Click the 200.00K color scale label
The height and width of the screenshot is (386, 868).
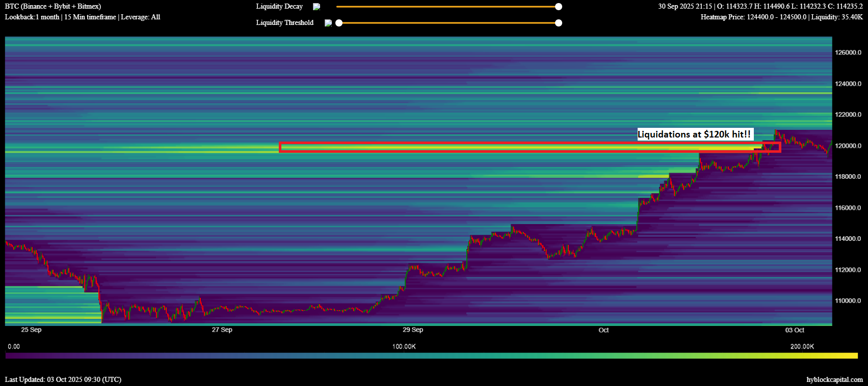[x=802, y=347]
